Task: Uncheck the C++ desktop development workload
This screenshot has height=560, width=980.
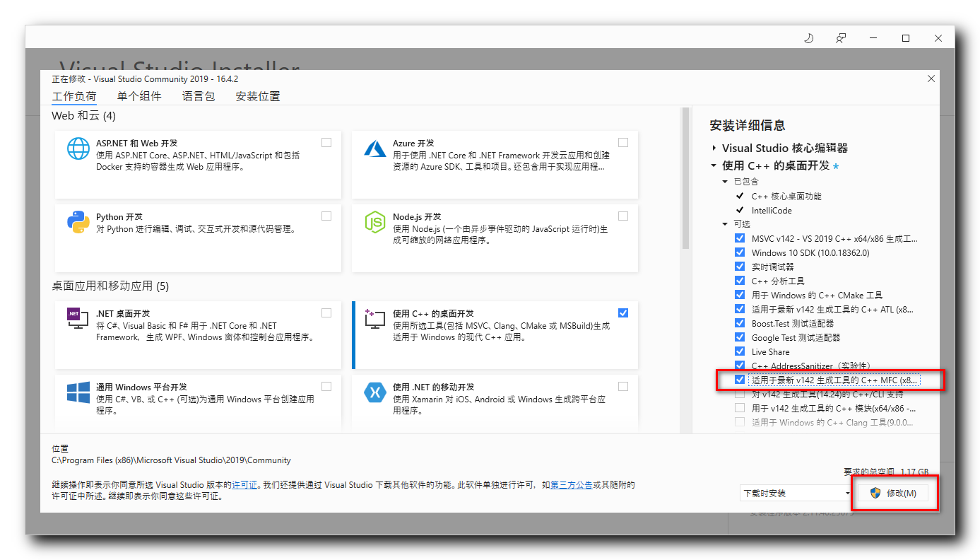Action: (623, 313)
